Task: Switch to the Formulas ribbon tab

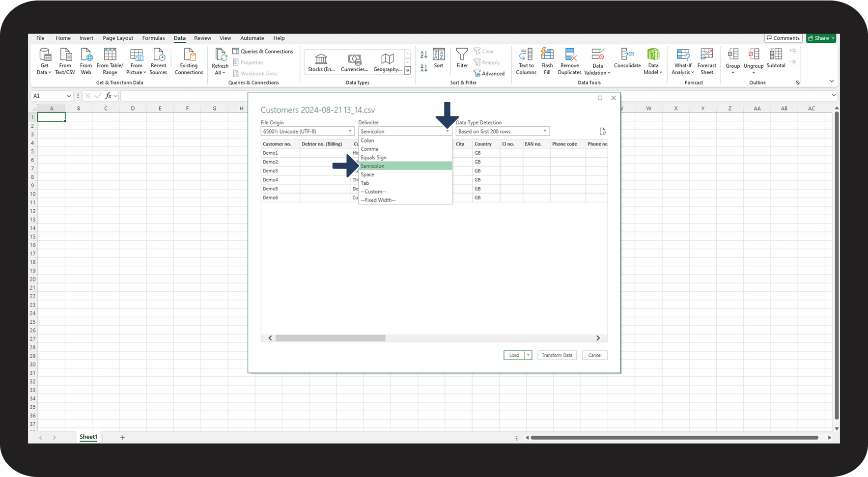Action: coord(153,38)
